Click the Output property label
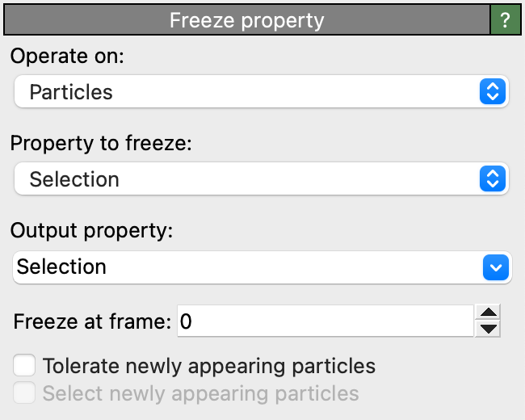 click(x=92, y=230)
